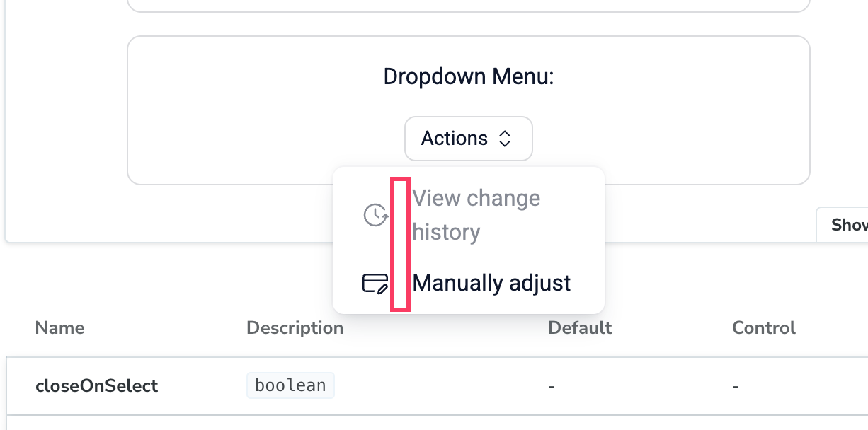868x430 pixels.
Task: Click the Description column header
Action: click(295, 328)
